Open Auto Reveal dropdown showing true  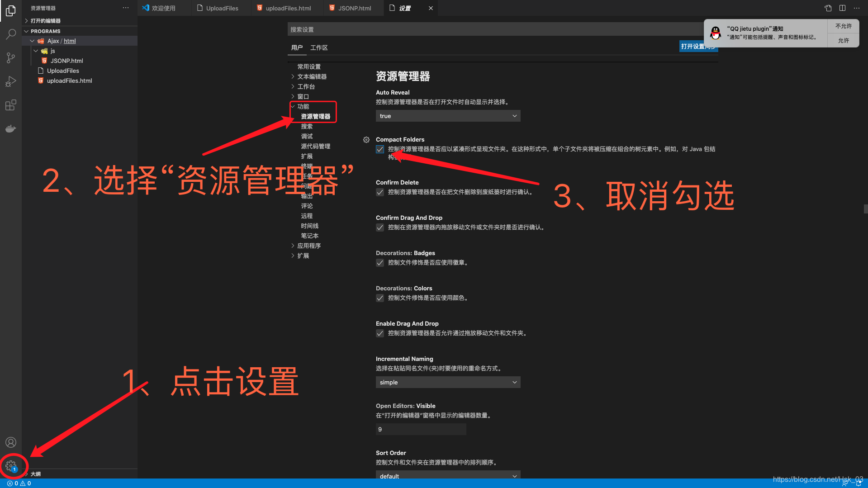tap(448, 116)
